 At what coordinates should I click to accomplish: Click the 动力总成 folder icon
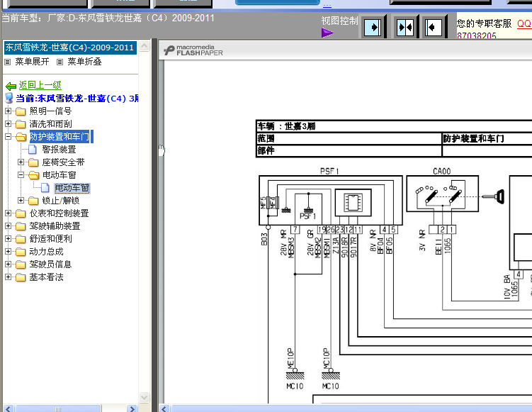point(21,252)
